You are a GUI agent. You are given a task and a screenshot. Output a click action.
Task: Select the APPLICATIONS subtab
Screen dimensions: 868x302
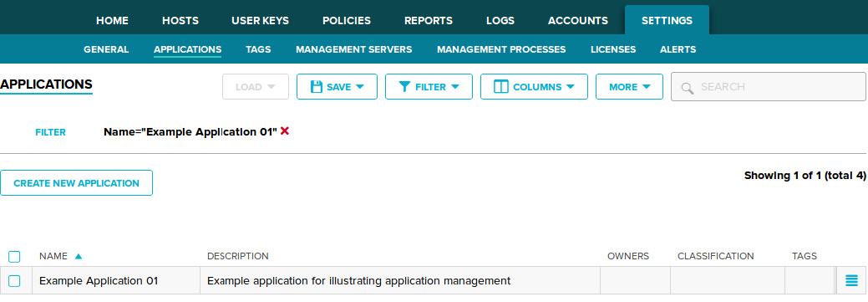tap(188, 49)
